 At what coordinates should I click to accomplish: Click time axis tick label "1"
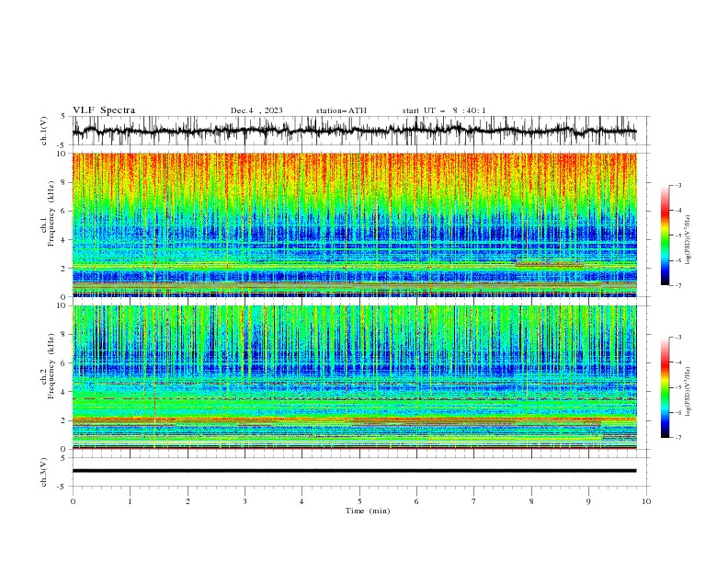tap(130, 501)
